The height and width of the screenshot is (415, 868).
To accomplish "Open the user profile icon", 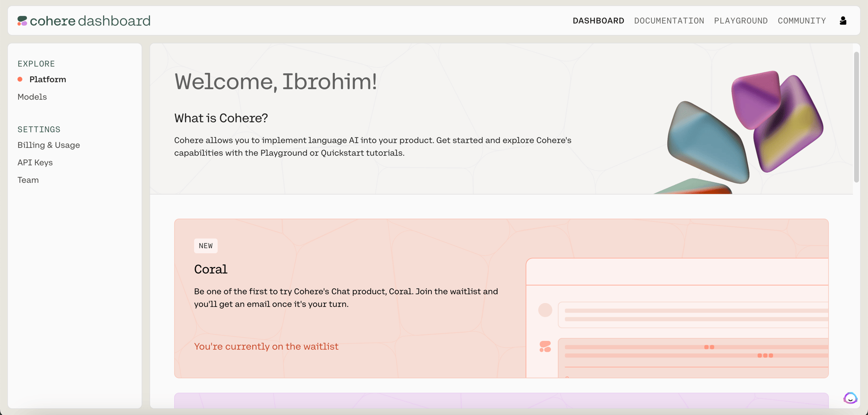I will (x=843, y=21).
